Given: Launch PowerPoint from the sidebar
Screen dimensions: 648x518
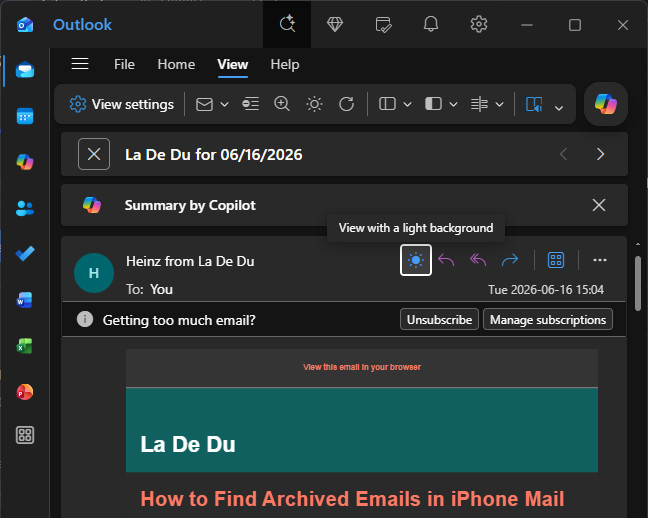Looking at the screenshot, I should click(25, 392).
